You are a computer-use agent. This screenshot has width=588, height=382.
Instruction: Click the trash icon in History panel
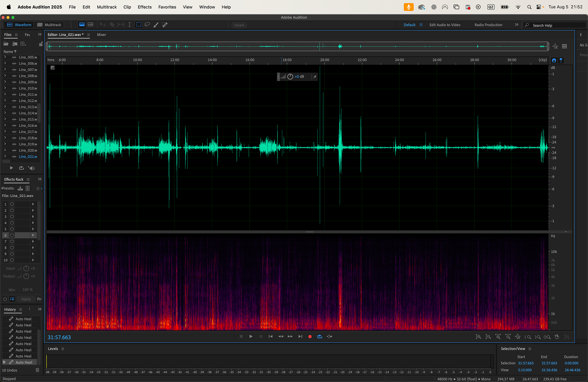(x=37, y=370)
